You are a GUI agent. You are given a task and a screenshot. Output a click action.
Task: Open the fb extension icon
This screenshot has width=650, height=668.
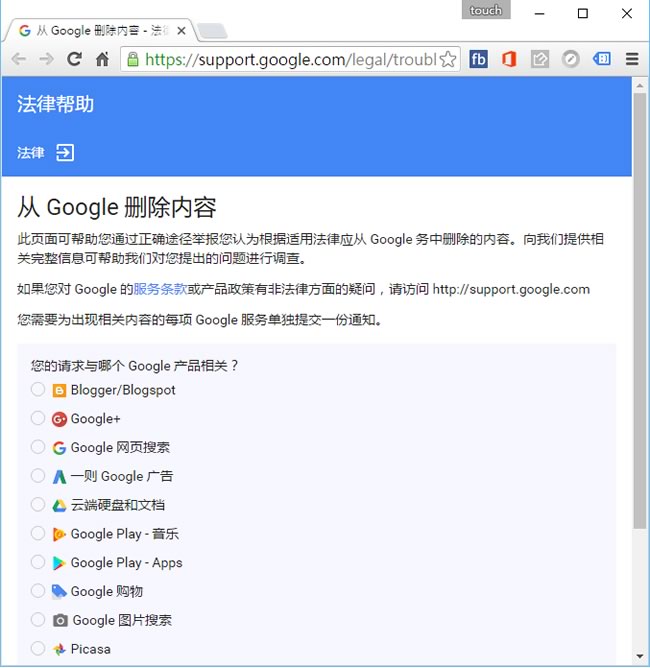point(478,59)
